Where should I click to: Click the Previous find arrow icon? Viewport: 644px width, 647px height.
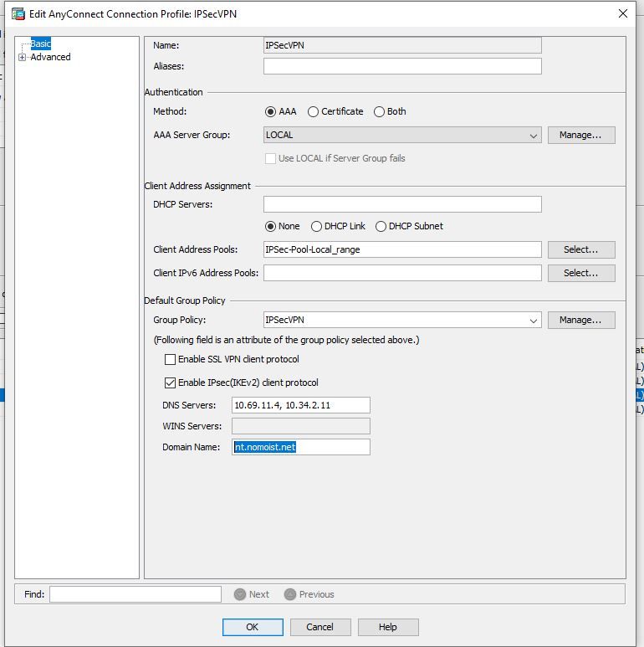coord(290,594)
